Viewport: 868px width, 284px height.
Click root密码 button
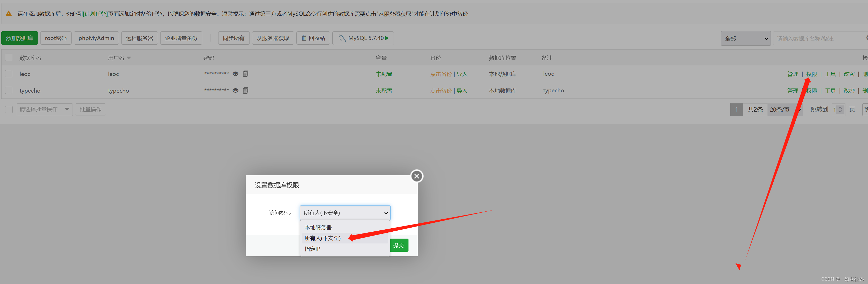pos(56,38)
